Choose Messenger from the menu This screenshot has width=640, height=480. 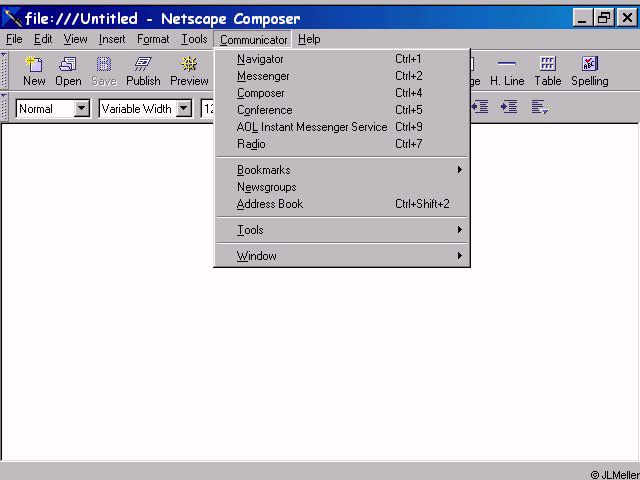pyautogui.click(x=342, y=76)
